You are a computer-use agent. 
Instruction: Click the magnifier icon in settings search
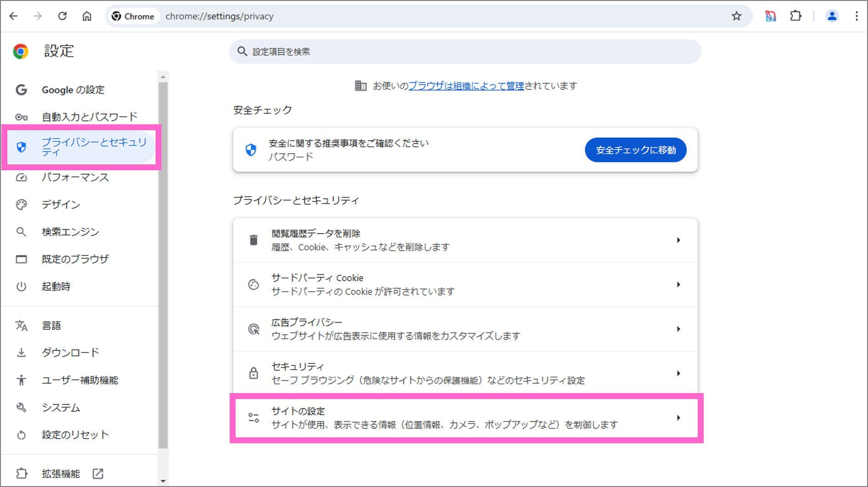click(x=242, y=52)
